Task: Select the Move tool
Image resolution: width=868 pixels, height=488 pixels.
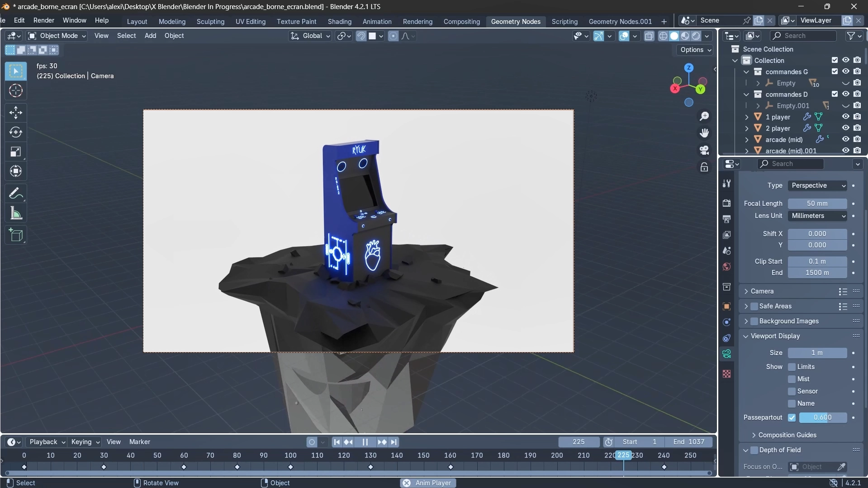Action: tap(16, 112)
